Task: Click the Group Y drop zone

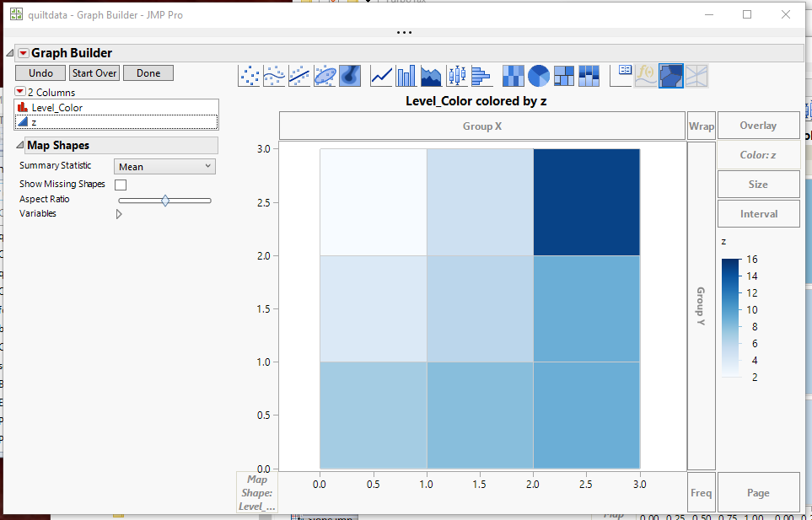Action: pos(702,306)
